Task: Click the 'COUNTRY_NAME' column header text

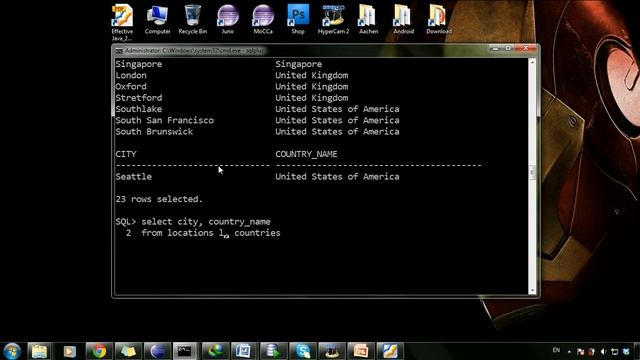Action: pyautogui.click(x=306, y=154)
